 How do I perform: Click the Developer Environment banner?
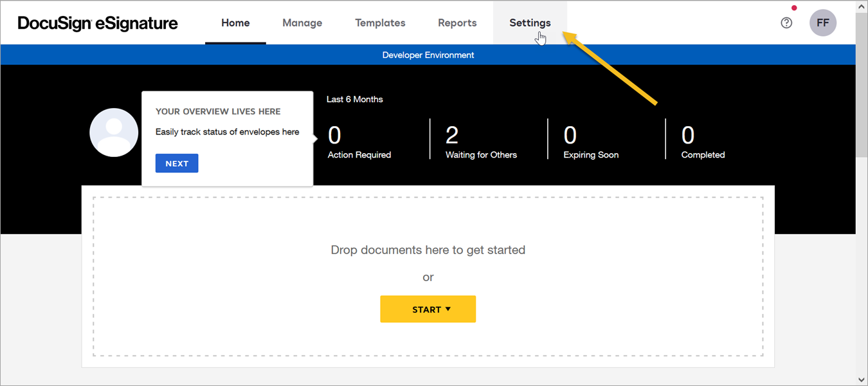(x=428, y=55)
